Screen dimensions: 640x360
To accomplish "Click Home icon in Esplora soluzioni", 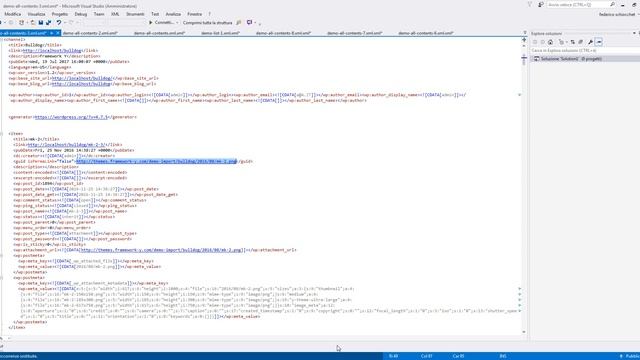I will [550, 42].
